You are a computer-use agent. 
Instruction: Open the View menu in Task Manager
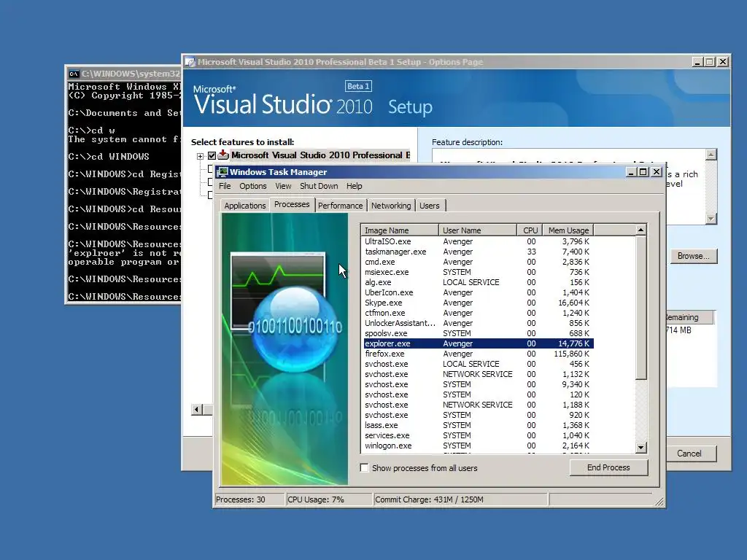pos(283,186)
